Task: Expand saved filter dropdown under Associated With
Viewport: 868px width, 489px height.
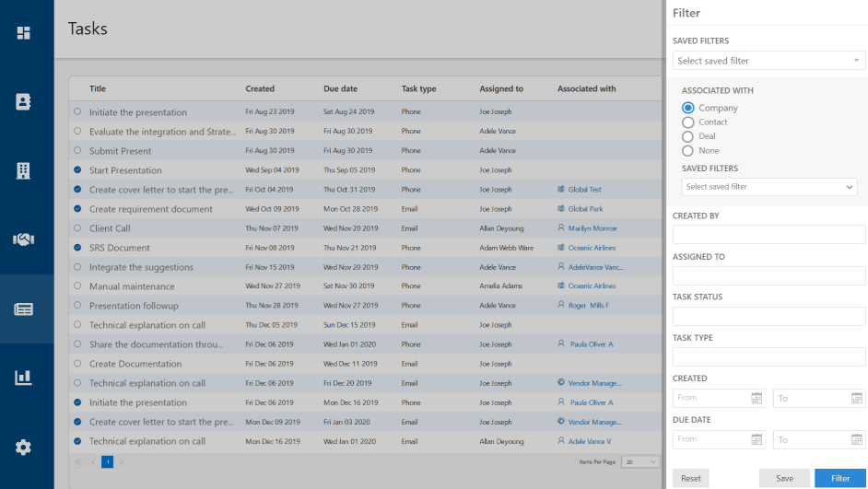Action: pyautogui.click(x=769, y=187)
